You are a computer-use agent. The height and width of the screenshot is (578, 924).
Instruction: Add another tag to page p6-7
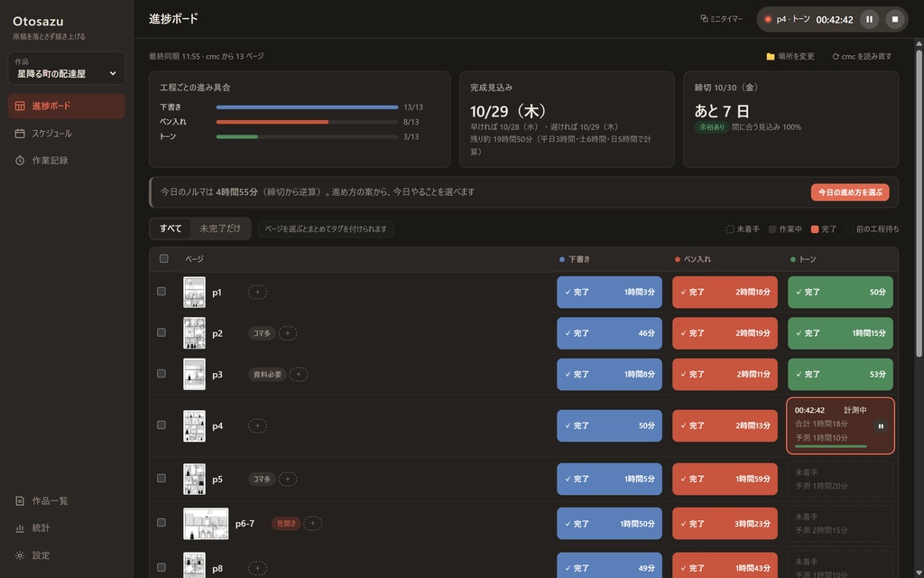tap(313, 523)
